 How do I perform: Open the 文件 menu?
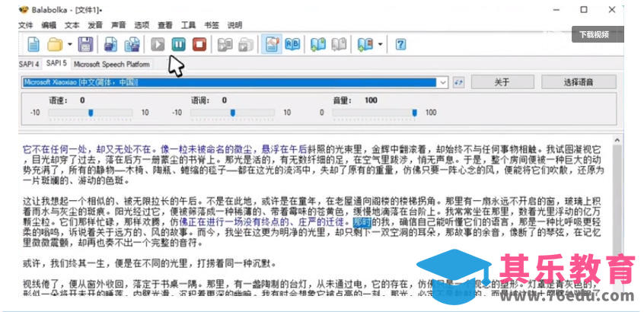pyautogui.click(x=25, y=25)
